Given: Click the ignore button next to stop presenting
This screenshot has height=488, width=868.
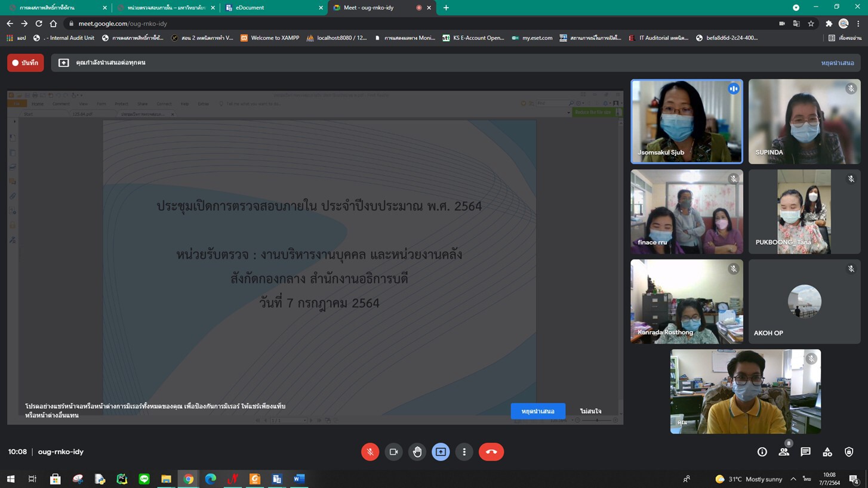Looking at the screenshot, I should [590, 411].
